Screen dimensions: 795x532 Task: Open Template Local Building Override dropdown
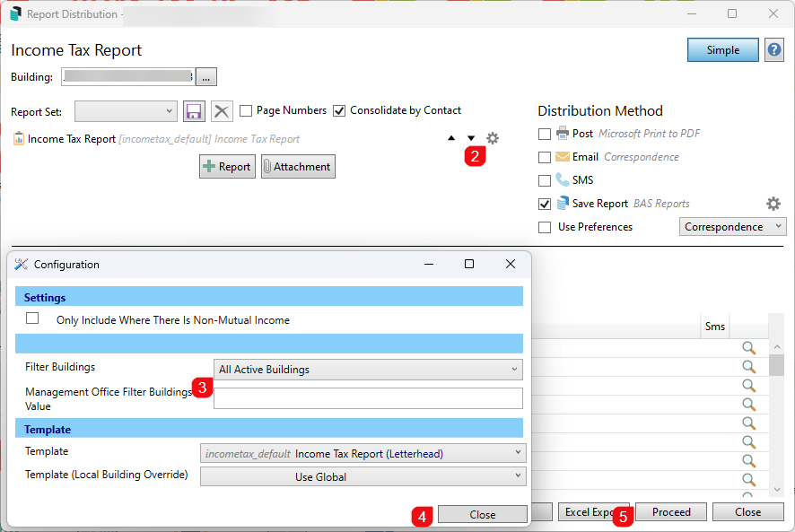(363, 476)
